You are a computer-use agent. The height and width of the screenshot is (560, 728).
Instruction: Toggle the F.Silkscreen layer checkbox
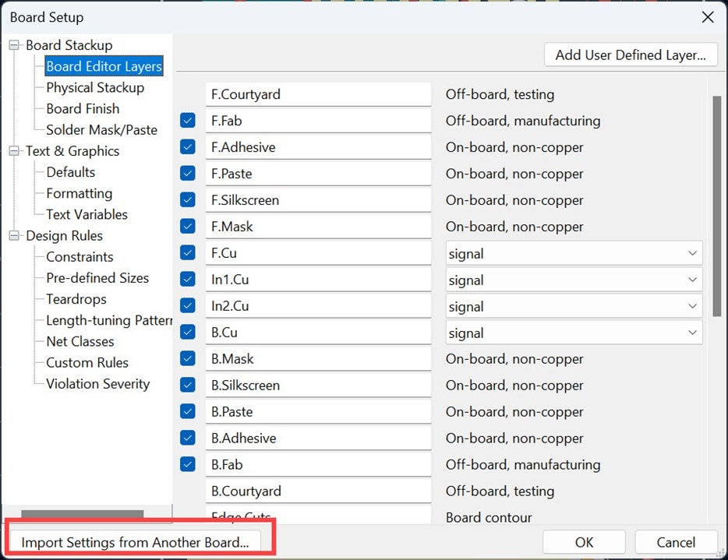pyautogui.click(x=188, y=200)
